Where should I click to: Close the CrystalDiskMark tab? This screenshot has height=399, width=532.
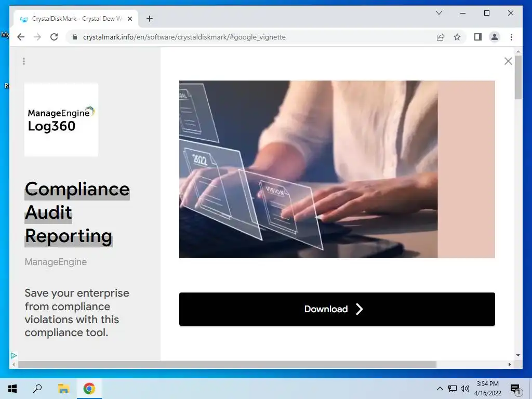point(129,19)
